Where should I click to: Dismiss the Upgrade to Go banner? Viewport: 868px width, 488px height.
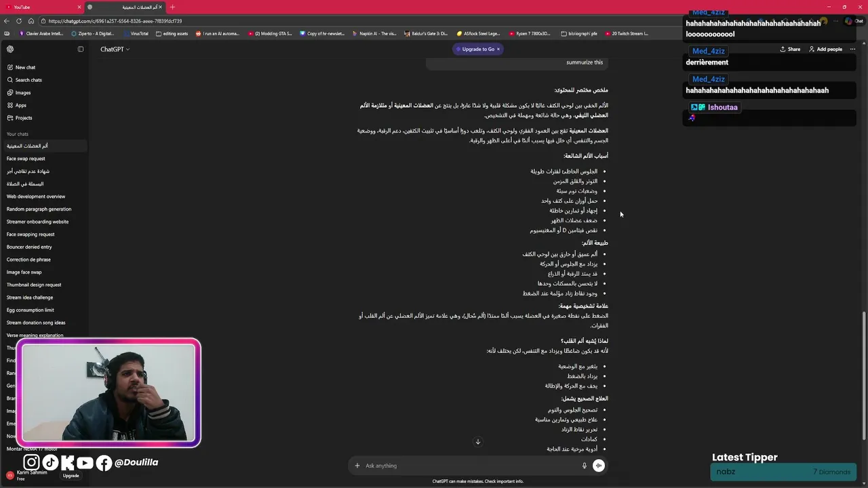498,49
